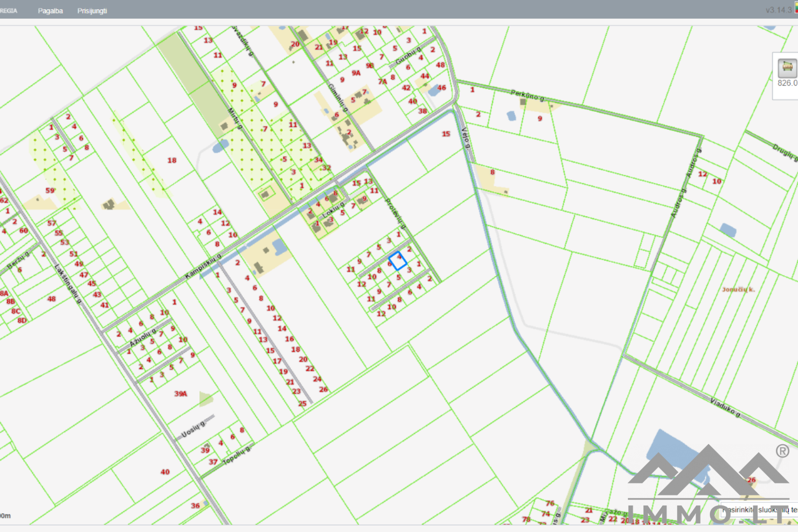Image resolution: width=798 pixels, height=532 pixels.
Task: Select parcel number 40 on map
Action: click(x=165, y=472)
